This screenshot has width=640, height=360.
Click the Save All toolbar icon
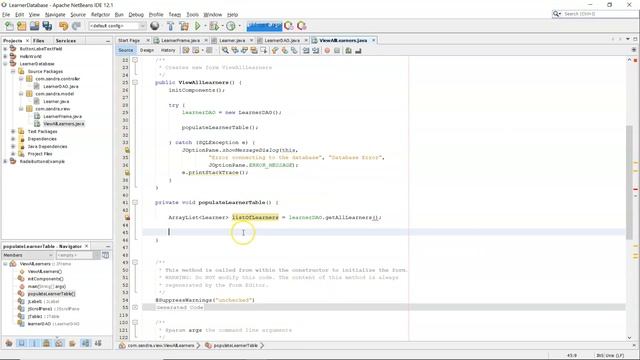pyautogui.click(x=47, y=26)
